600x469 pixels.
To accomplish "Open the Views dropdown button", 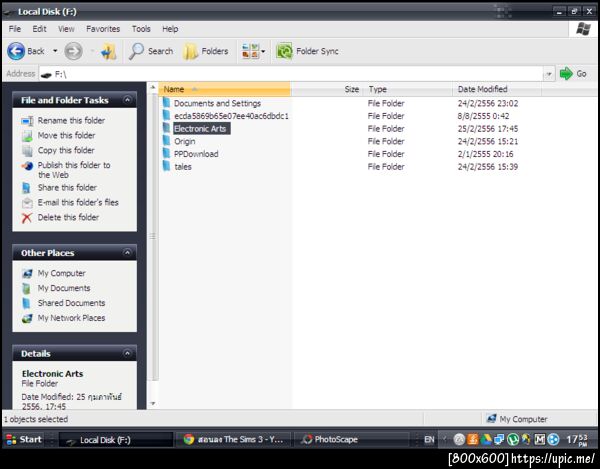I will click(253, 51).
